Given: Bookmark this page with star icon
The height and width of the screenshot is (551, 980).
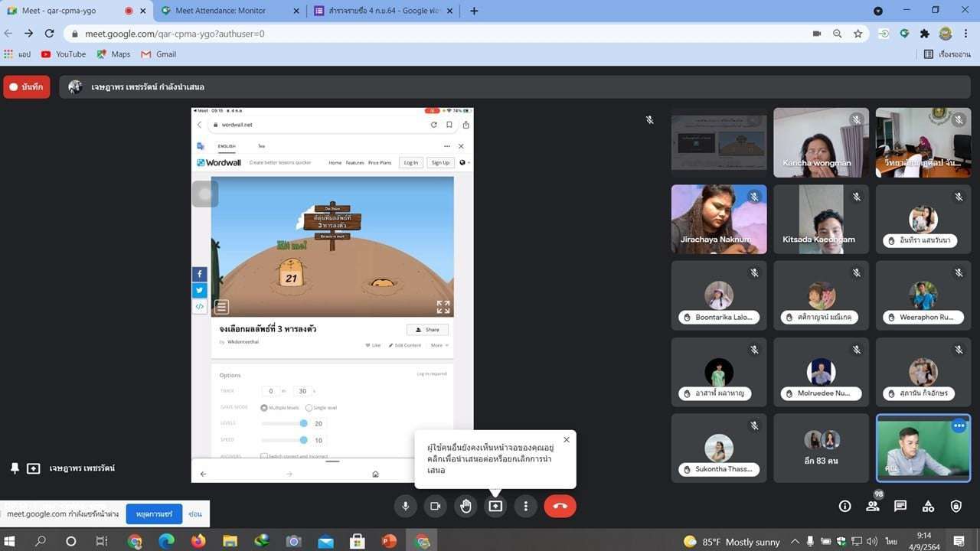Looking at the screenshot, I should [x=858, y=34].
